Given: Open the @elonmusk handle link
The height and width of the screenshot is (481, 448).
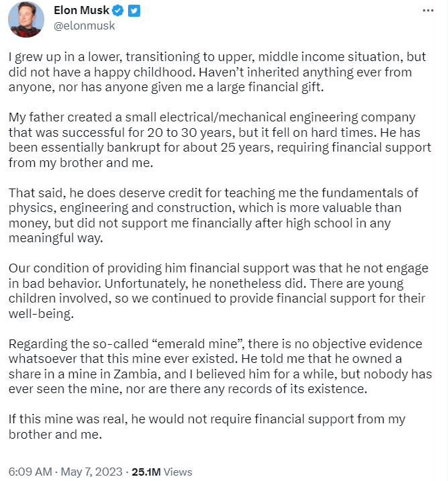Looking at the screenshot, I should click(84, 25).
